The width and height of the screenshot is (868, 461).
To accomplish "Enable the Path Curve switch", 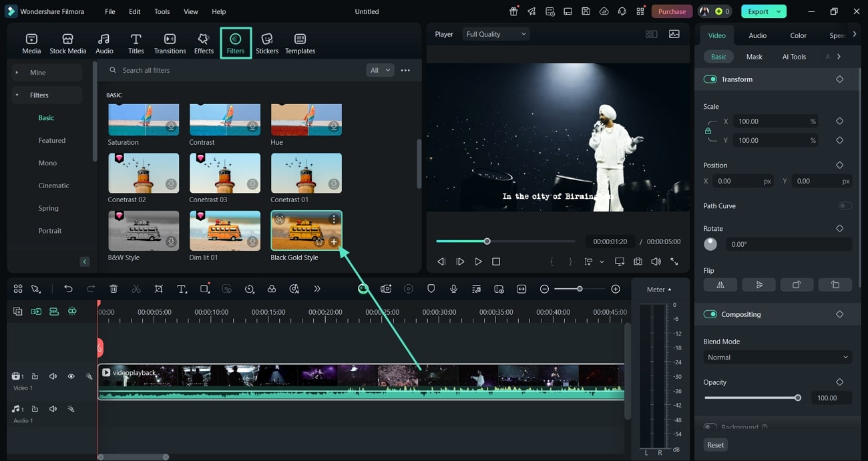I will [x=845, y=205].
